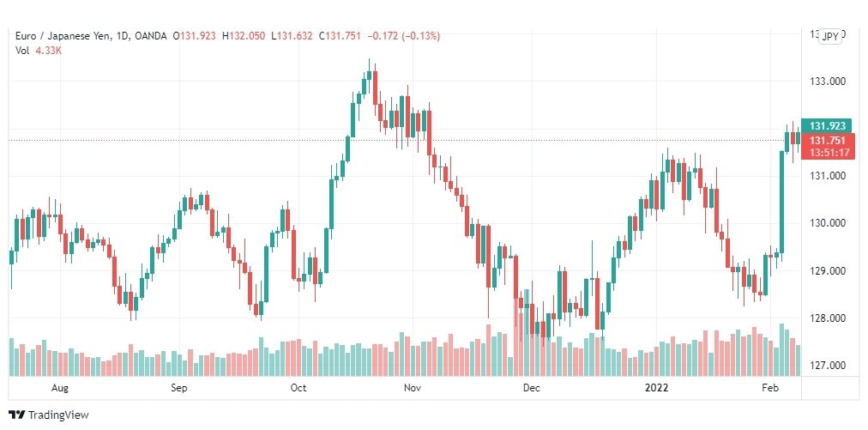The image size is (868, 430).
Task: Click the green 131.923 price label
Action: 828,126
